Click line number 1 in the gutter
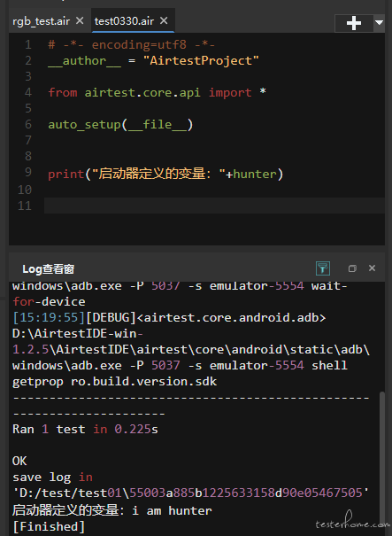This screenshot has width=392, height=536. point(28,45)
